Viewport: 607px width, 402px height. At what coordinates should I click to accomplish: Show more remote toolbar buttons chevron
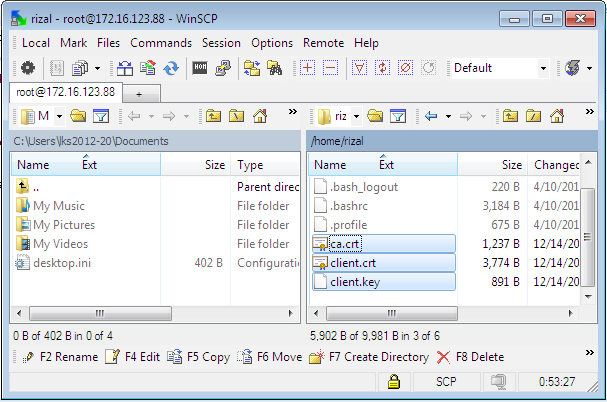(x=590, y=112)
